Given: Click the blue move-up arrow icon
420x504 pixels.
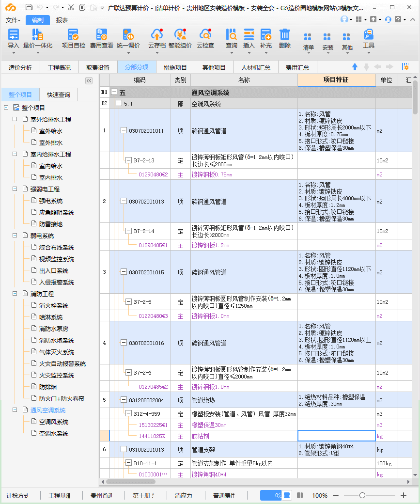Looking at the screenshot, I should coord(355,67).
